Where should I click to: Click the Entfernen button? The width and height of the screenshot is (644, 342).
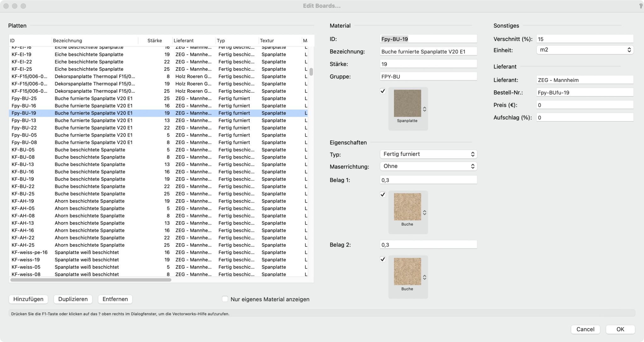115,299
